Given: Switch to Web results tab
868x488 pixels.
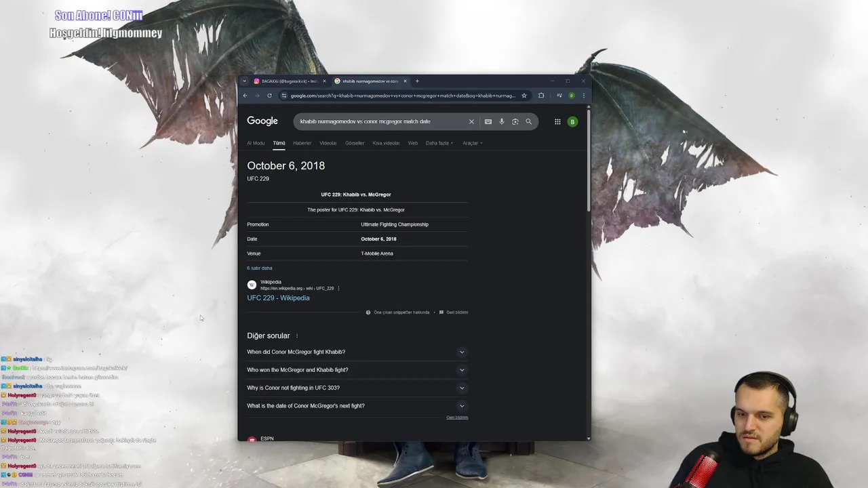Looking at the screenshot, I should point(412,143).
